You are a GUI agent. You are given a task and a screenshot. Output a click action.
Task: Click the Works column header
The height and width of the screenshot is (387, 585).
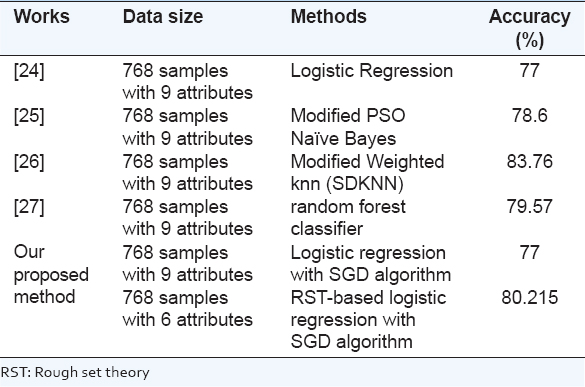point(41,17)
